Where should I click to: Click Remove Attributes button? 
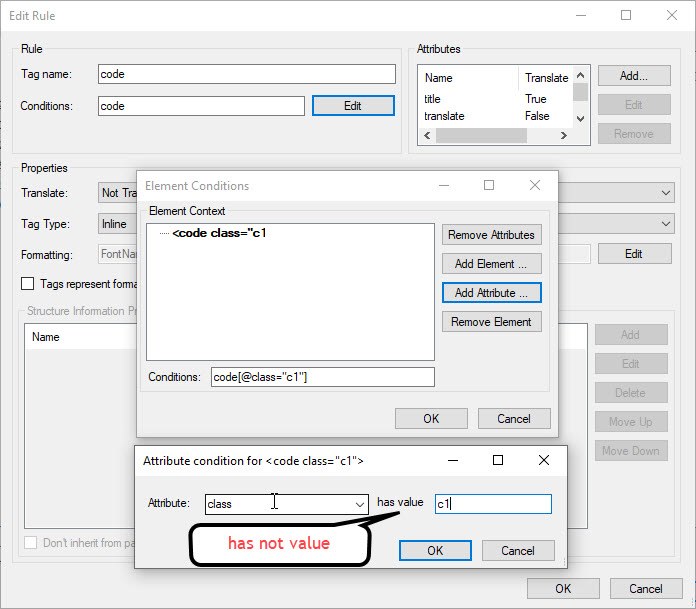(x=491, y=235)
